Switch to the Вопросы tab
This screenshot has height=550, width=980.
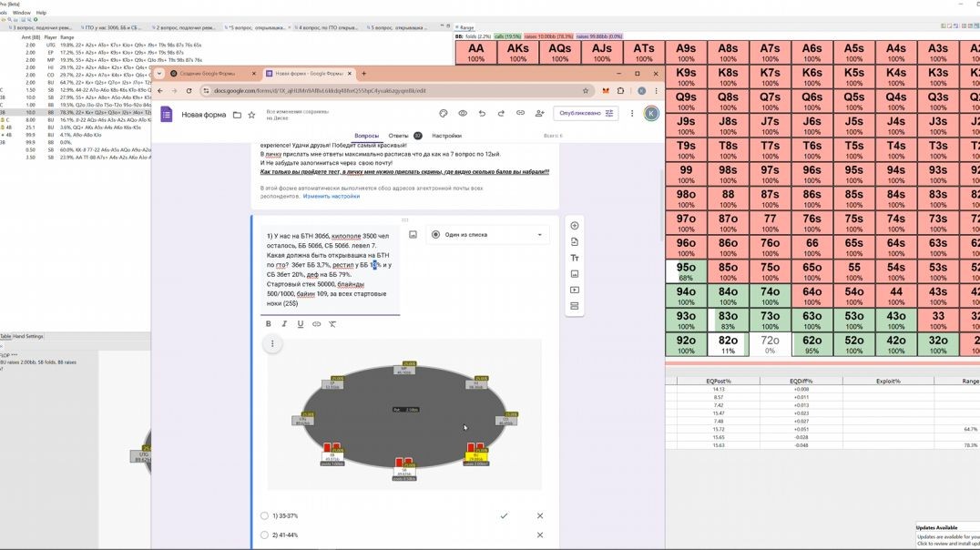pos(366,136)
